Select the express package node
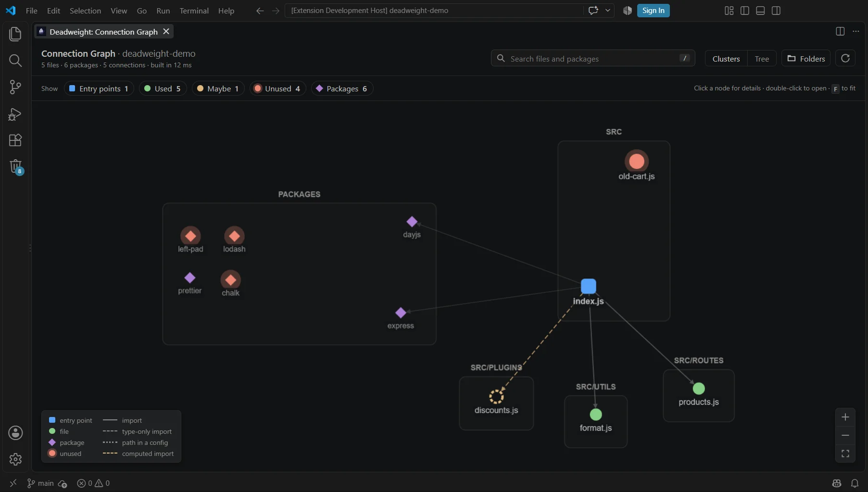Viewport: 868px width, 492px height. [x=401, y=313]
